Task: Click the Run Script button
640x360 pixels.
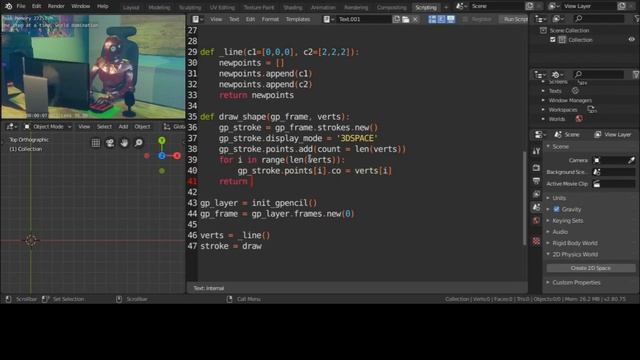Action: point(514,19)
